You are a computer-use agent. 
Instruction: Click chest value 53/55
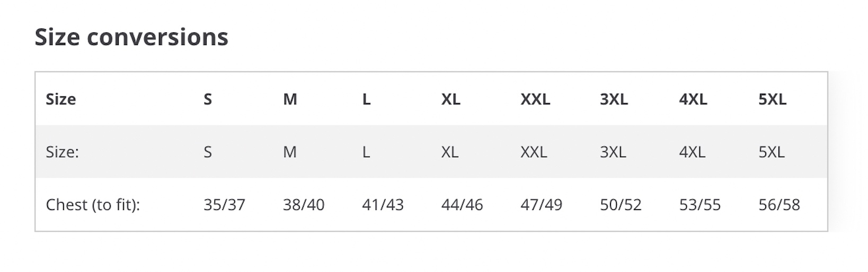coord(700,205)
